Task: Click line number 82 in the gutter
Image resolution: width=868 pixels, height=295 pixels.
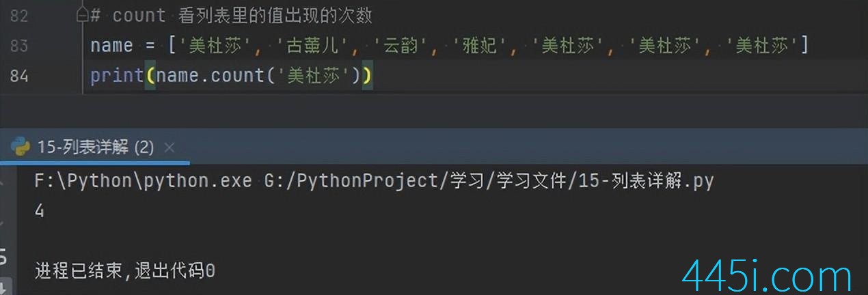Action: 18,15
